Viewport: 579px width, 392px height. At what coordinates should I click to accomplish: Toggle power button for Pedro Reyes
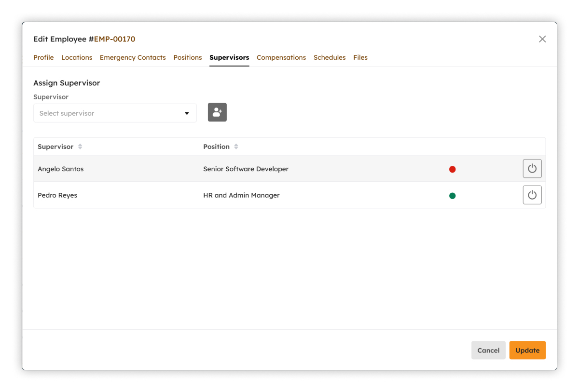tap(532, 195)
